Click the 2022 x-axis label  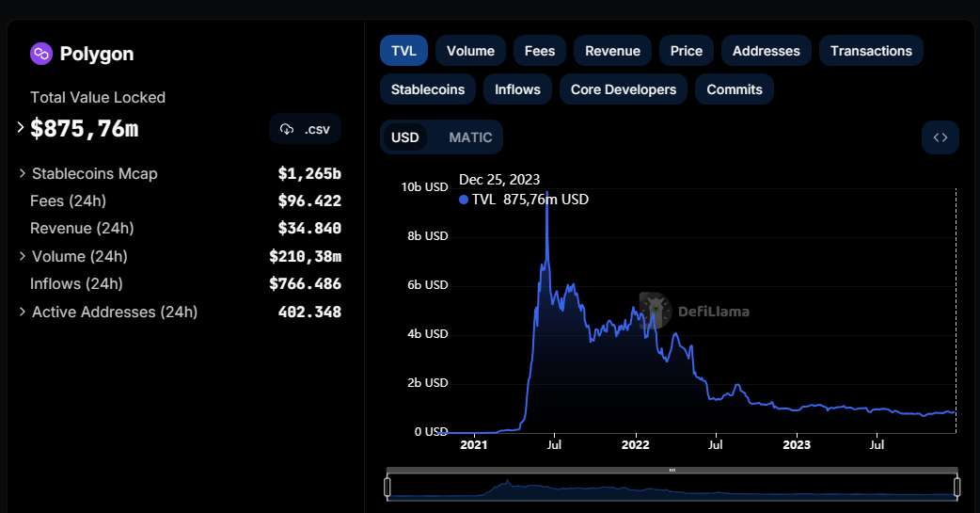636,445
